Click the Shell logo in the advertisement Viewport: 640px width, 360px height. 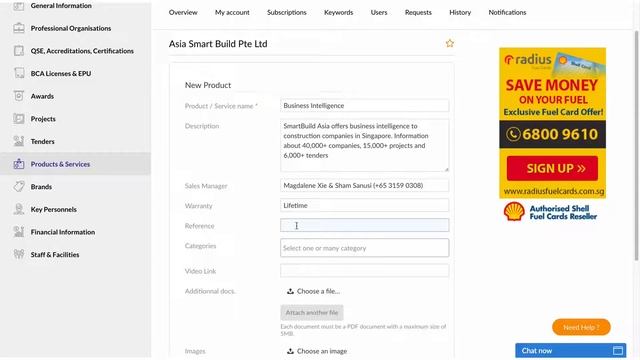tap(514, 212)
